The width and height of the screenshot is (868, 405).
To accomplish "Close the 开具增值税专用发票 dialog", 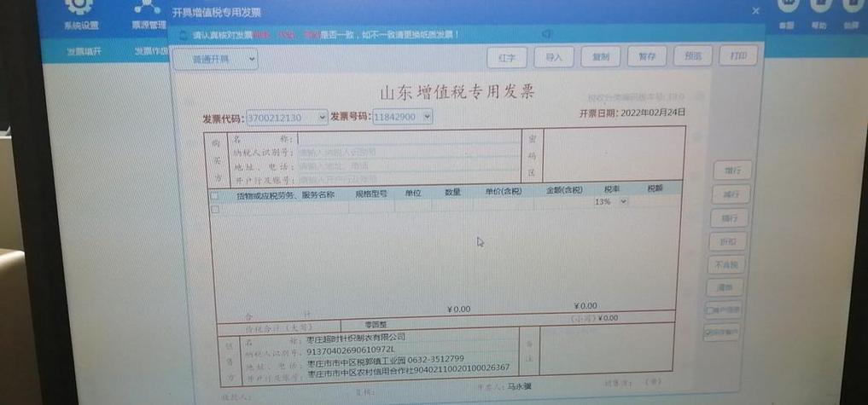I will [755, 10].
